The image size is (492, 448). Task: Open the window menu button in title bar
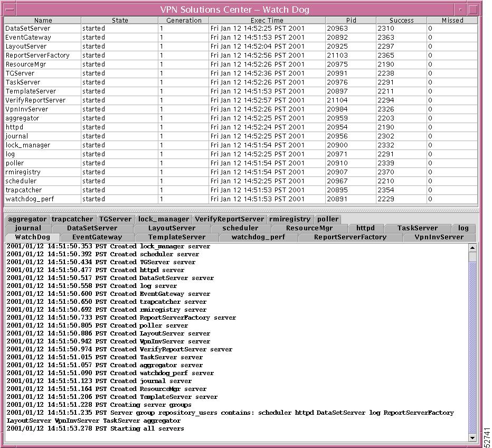click(10, 10)
